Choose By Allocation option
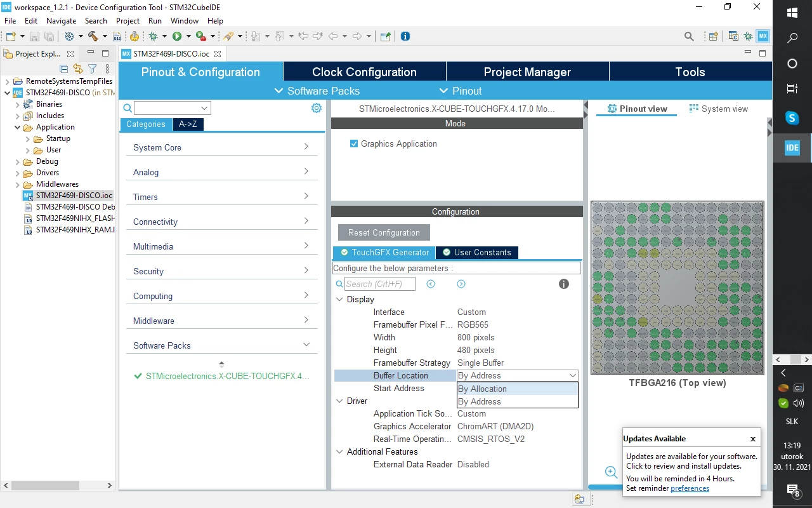The image size is (812, 508). point(517,389)
